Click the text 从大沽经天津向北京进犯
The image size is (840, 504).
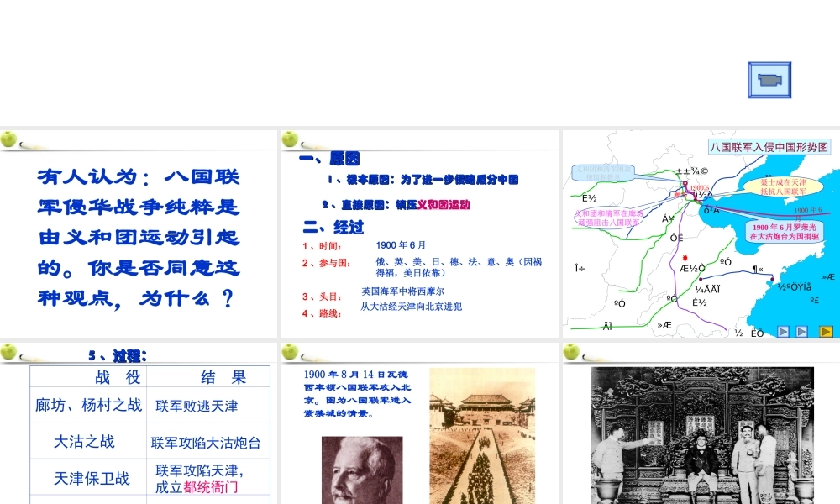click(412, 307)
